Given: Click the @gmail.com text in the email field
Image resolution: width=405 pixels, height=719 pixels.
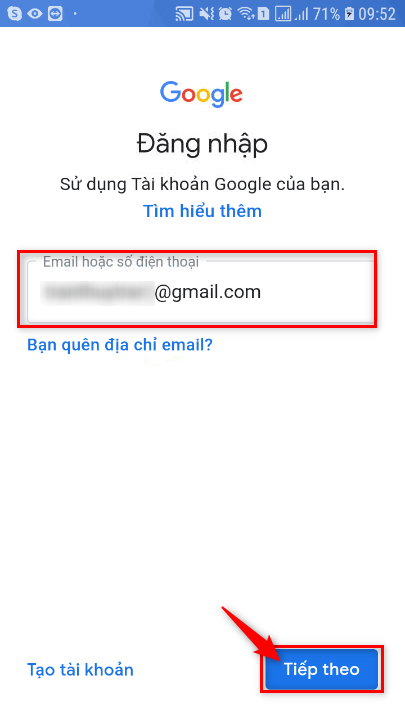Looking at the screenshot, I should [x=207, y=292].
